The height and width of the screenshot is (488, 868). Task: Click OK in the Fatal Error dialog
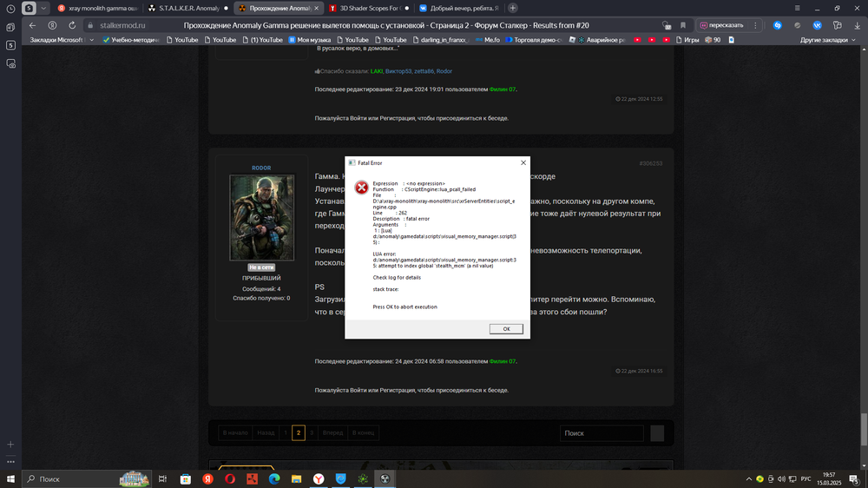(506, 329)
